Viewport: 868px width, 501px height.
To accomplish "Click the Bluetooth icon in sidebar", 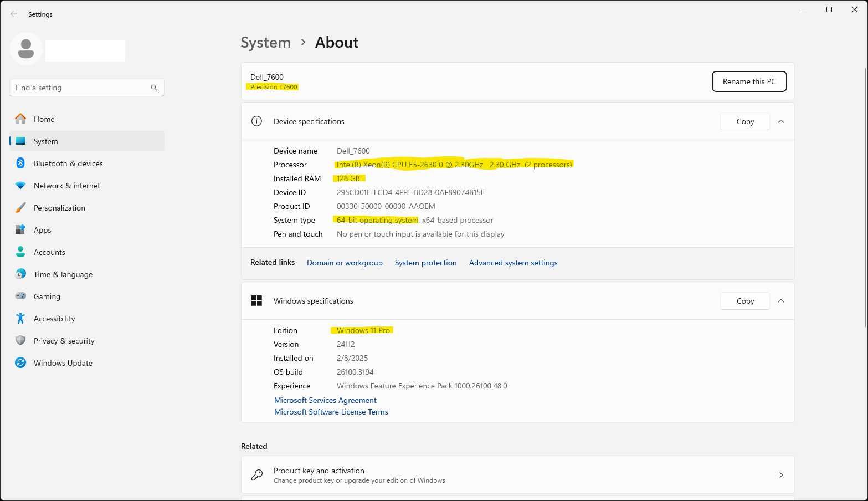I will pyautogui.click(x=20, y=163).
